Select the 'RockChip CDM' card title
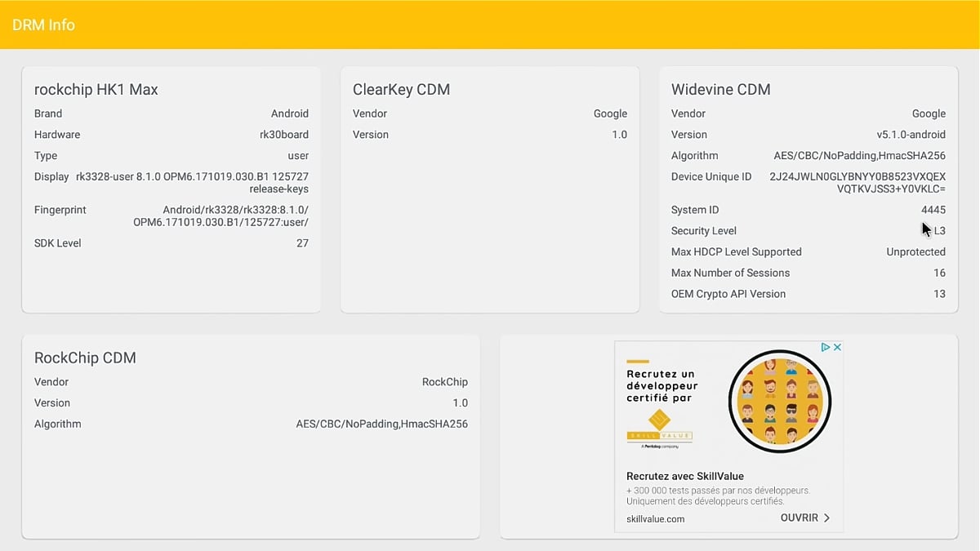980x551 pixels. 85,358
